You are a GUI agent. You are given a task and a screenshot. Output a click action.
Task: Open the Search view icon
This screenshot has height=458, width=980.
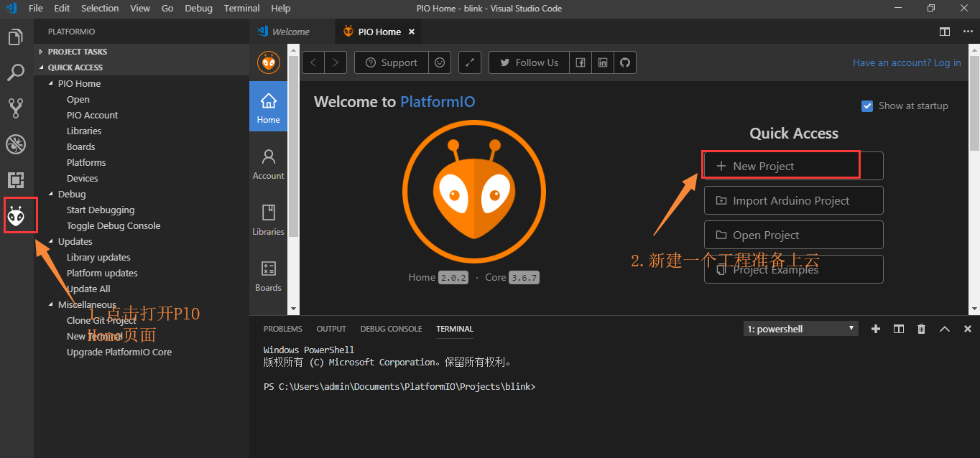tap(16, 72)
